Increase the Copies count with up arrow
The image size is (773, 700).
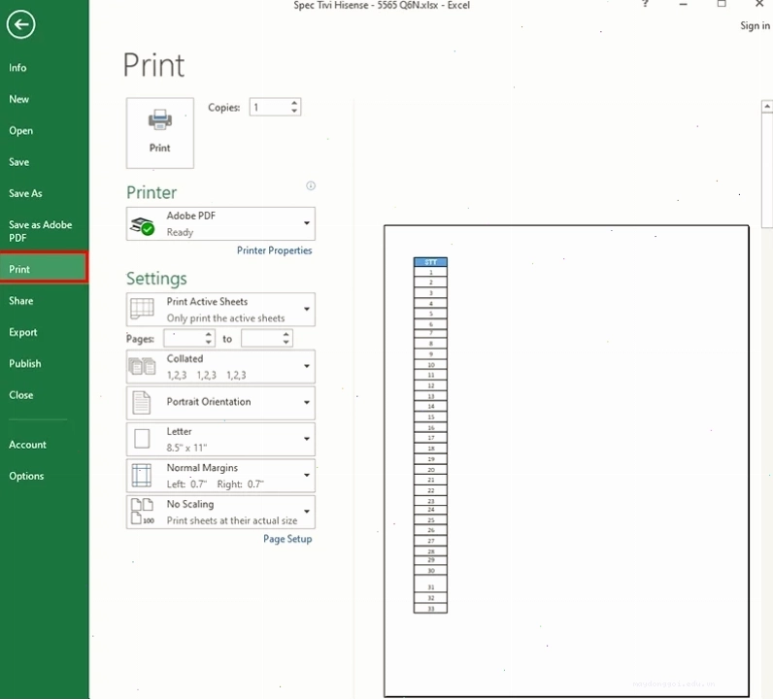[294, 103]
